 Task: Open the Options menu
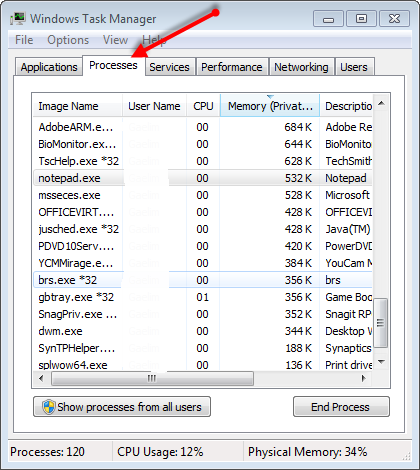(68, 40)
